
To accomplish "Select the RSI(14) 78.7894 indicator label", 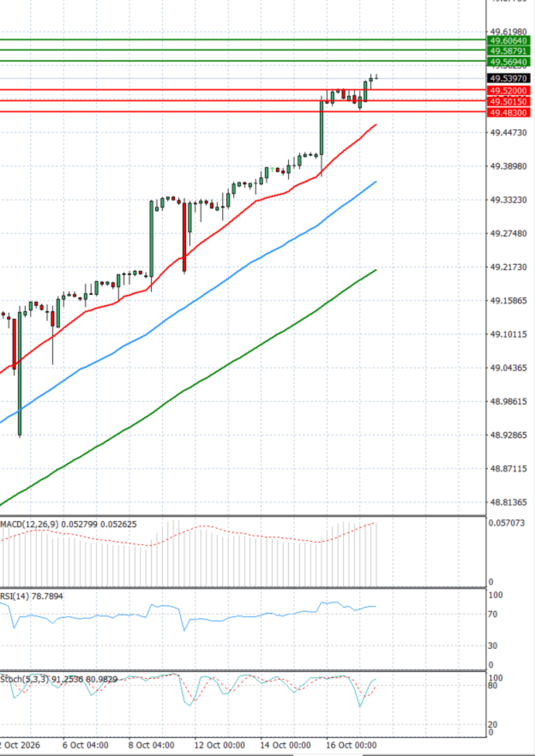I will click(x=32, y=596).
